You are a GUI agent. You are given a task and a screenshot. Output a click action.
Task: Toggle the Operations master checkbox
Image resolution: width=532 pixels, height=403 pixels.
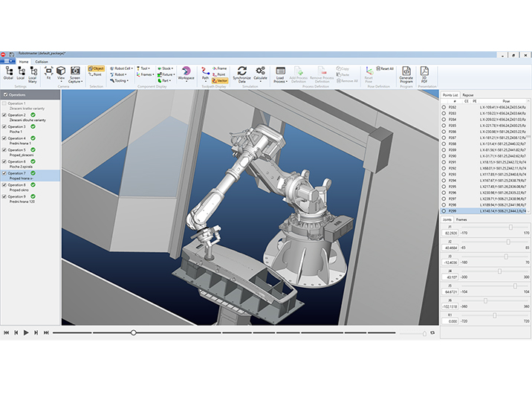pos(4,94)
